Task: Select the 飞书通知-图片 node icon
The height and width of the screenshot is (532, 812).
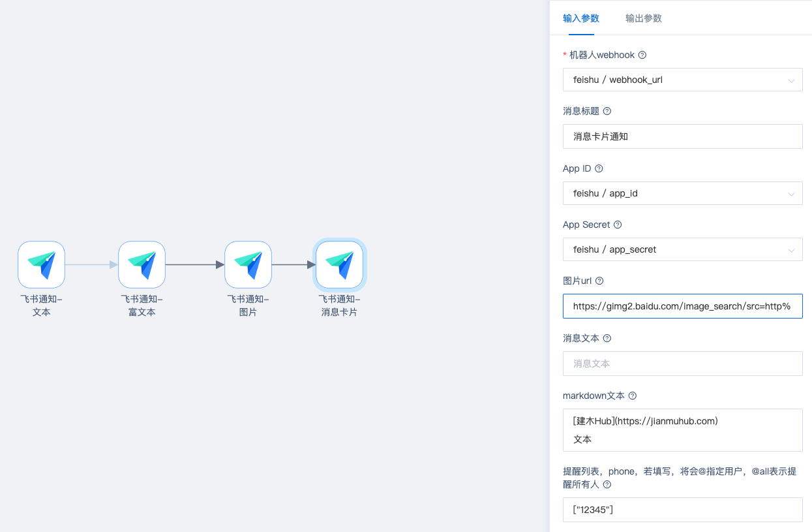Action: [x=248, y=264]
